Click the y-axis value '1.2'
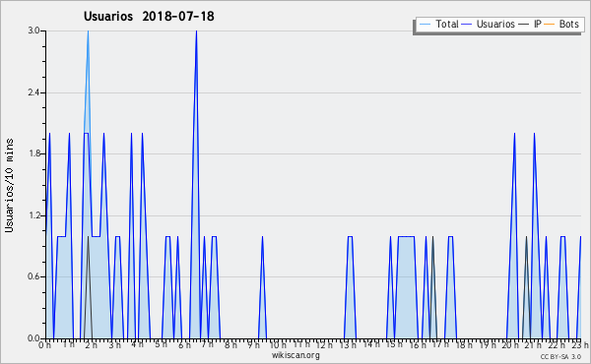Screen dimensions: 591x364 pyautogui.click(x=33, y=215)
